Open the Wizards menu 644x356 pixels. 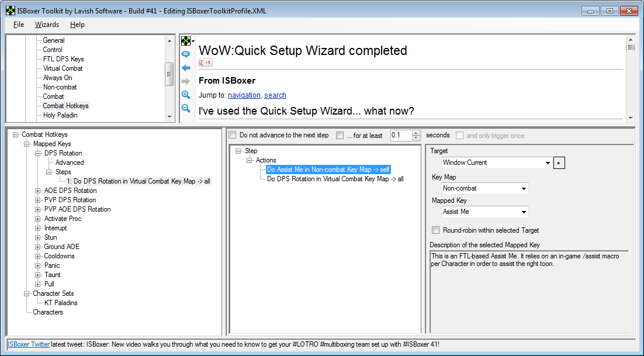(47, 25)
